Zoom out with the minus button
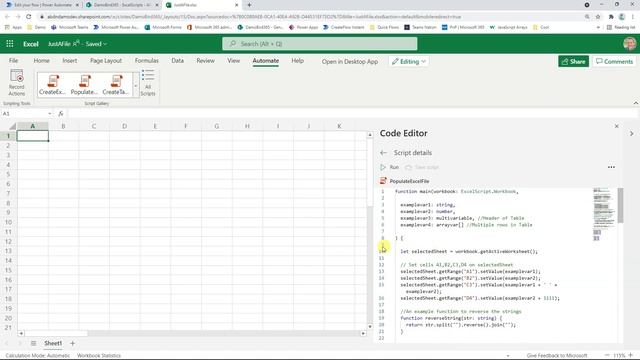Screen dimensions: 640x360 [607, 355]
